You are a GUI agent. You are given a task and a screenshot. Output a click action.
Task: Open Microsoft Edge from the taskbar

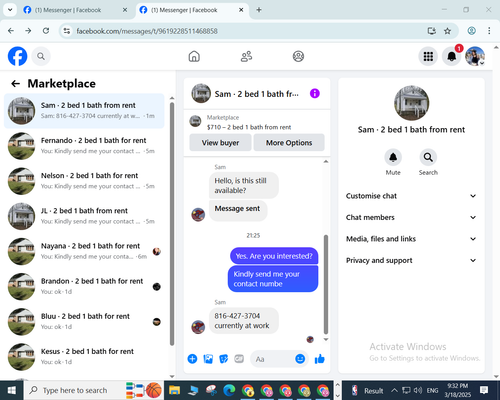(229, 390)
